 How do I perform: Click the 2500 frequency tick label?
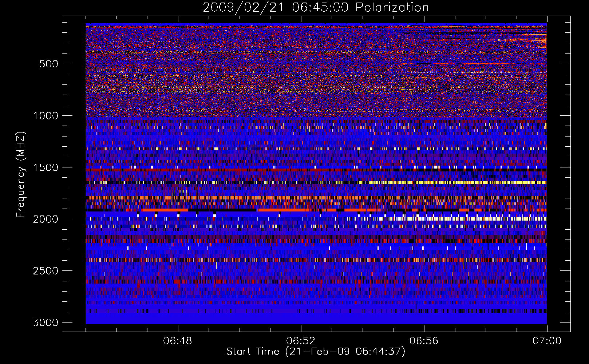(x=46, y=271)
